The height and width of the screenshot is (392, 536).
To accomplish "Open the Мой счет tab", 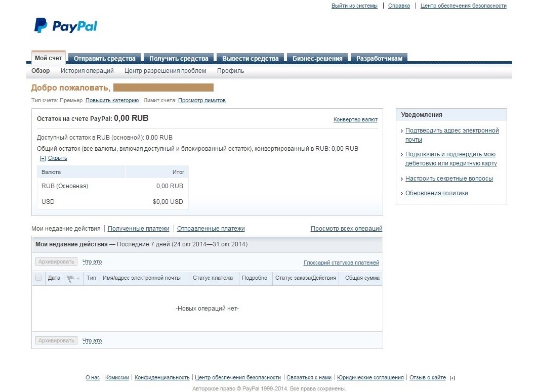I will (49, 58).
